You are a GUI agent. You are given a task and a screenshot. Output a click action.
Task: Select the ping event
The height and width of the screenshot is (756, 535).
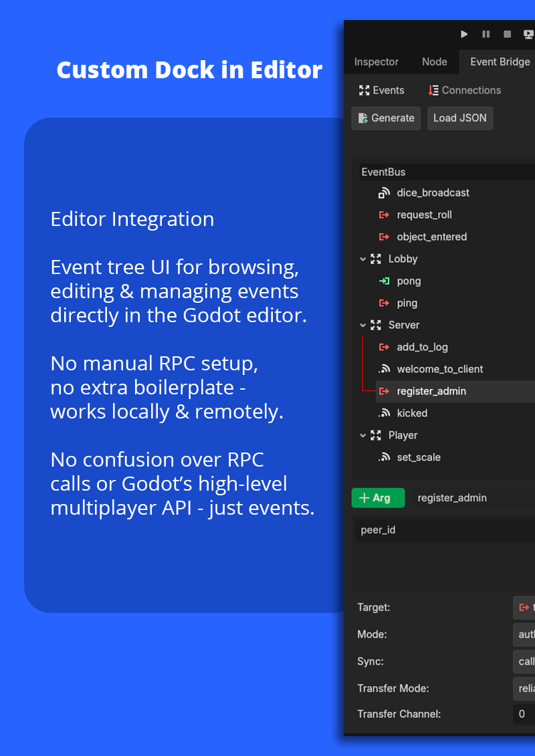(407, 303)
